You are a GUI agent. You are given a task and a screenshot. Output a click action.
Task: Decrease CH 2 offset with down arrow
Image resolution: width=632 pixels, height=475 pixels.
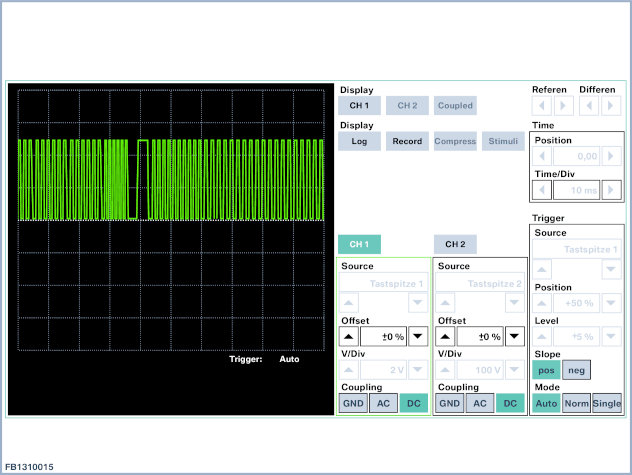(514, 337)
